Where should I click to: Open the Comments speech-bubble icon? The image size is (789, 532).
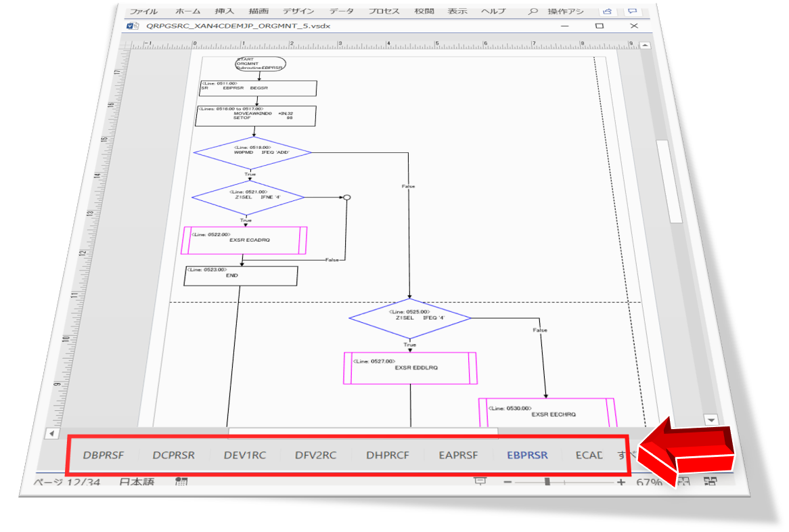[x=633, y=11]
